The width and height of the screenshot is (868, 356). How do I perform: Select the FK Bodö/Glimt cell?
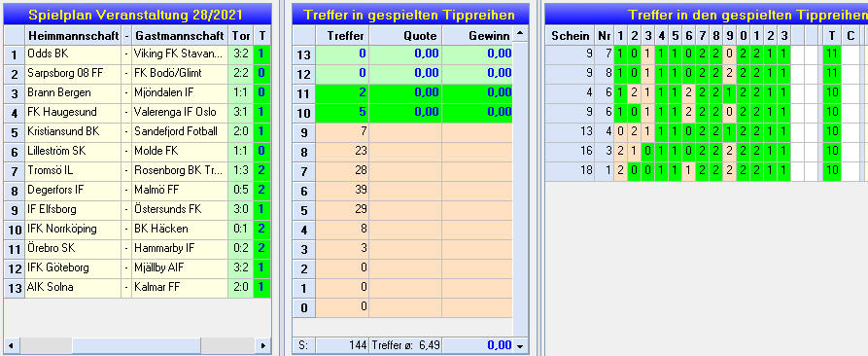coord(180,73)
